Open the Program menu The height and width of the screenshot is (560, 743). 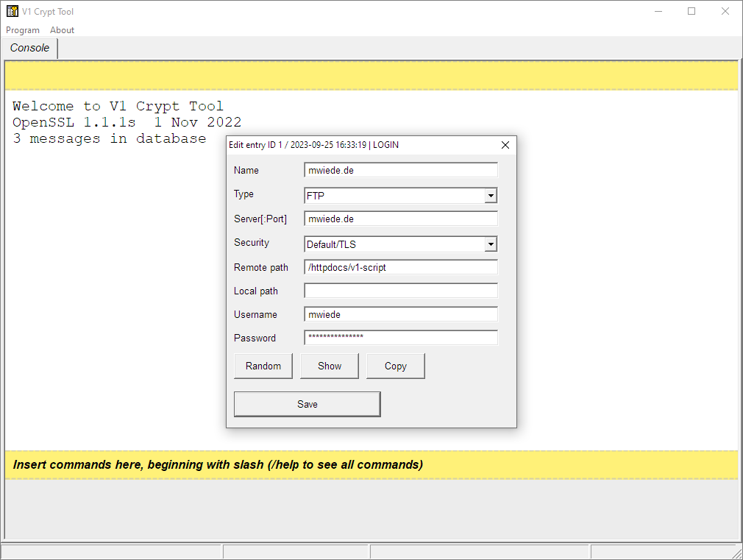pyautogui.click(x=23, y=30)
